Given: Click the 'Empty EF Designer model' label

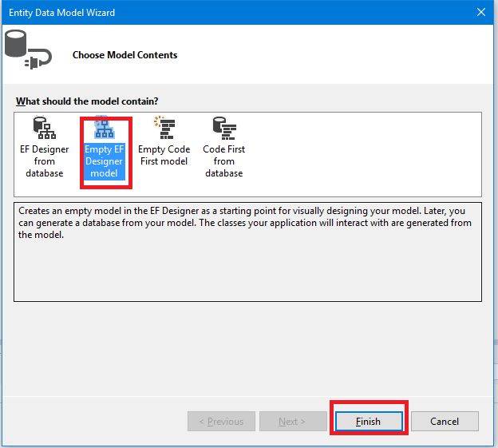Looking at the screenshot, I should [x=105, y=161].
